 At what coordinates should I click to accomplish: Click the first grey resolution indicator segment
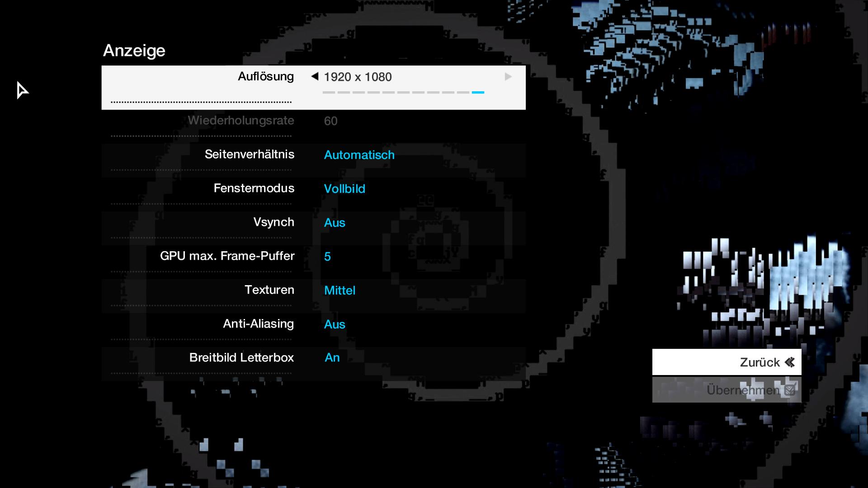(x=329, y=92)
